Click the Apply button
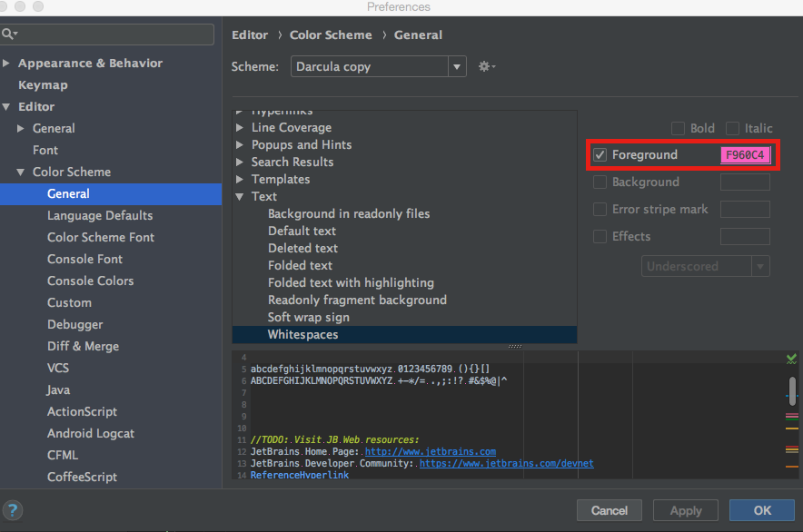 pyautogui.click(x=686, y=510)
